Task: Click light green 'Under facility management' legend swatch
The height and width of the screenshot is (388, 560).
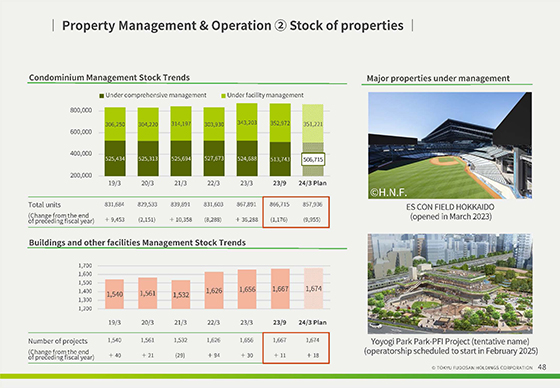Action: (x=224, y=96)
